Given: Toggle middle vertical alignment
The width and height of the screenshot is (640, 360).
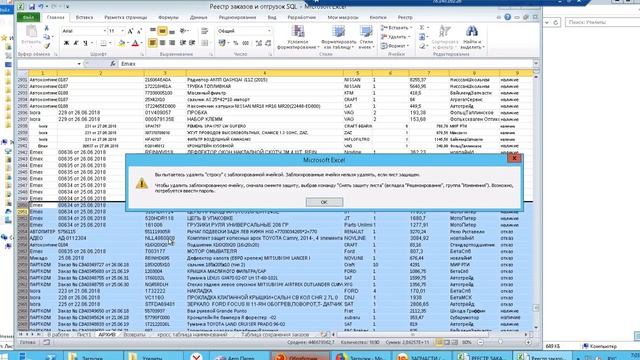Looking at the screenshot, I should coord(162,31).
